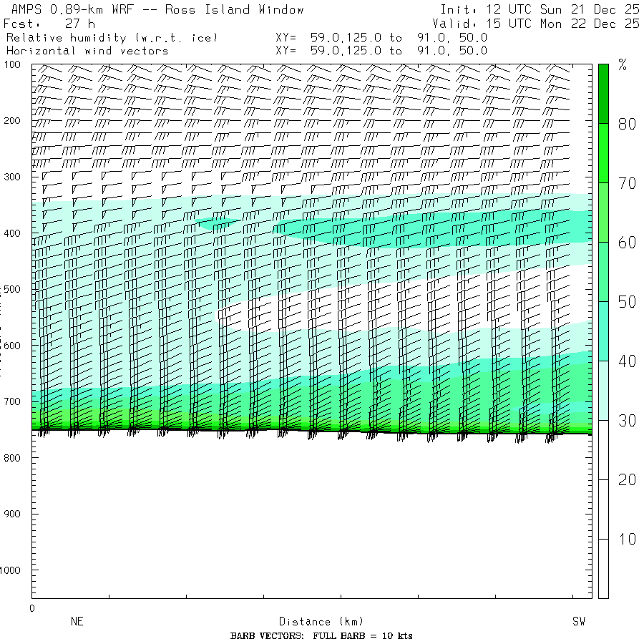Click the 1000 pressure tick label
The height and width of the screenshot is (644, 644).
point(16,570)
